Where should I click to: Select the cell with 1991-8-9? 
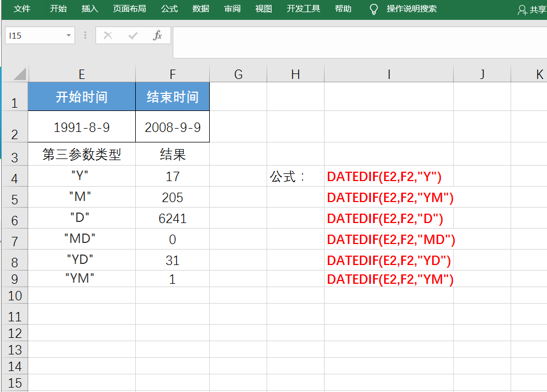[x=82, y=127]
